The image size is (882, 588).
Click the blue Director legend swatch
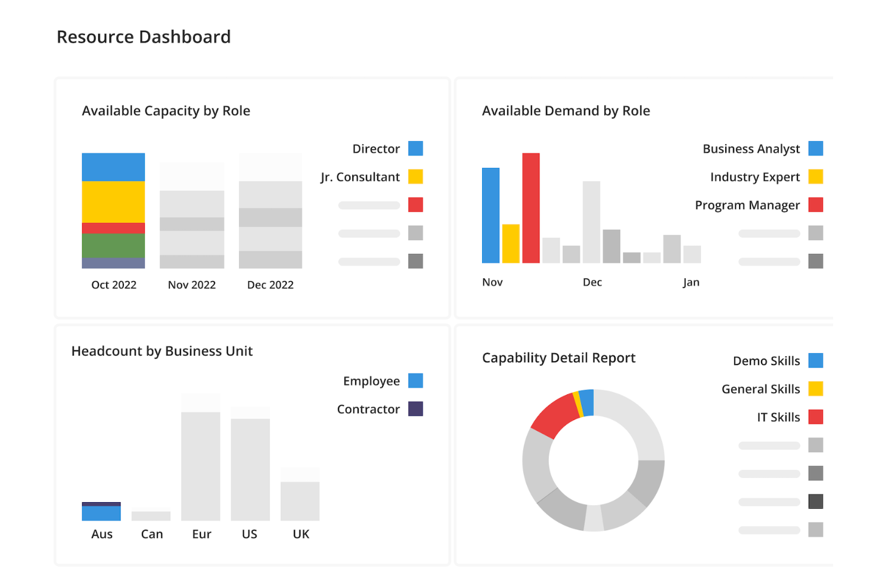point(415,148)
